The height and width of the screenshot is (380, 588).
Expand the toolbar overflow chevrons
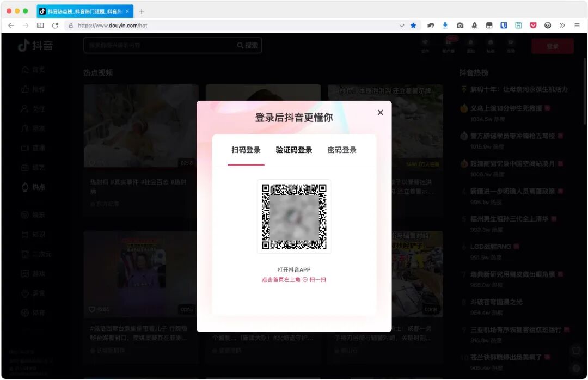(x=562, y=26)
